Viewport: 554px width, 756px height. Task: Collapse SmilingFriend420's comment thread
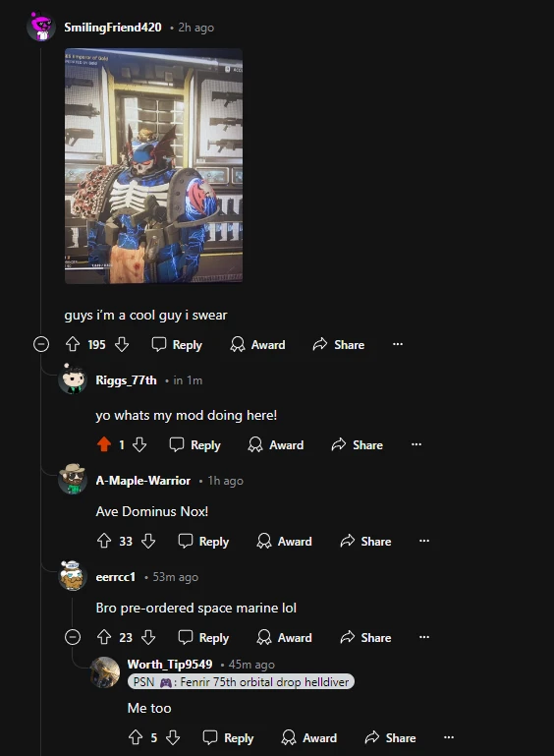click(x=41, y=344)
